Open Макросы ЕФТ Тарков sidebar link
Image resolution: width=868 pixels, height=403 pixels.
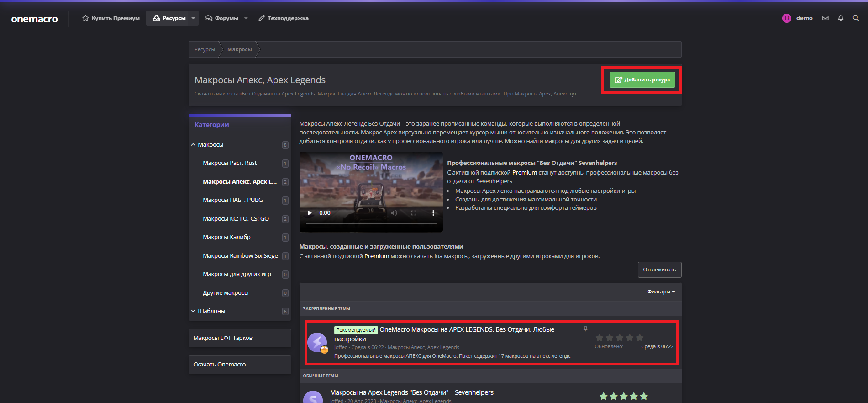click(240, 338)
